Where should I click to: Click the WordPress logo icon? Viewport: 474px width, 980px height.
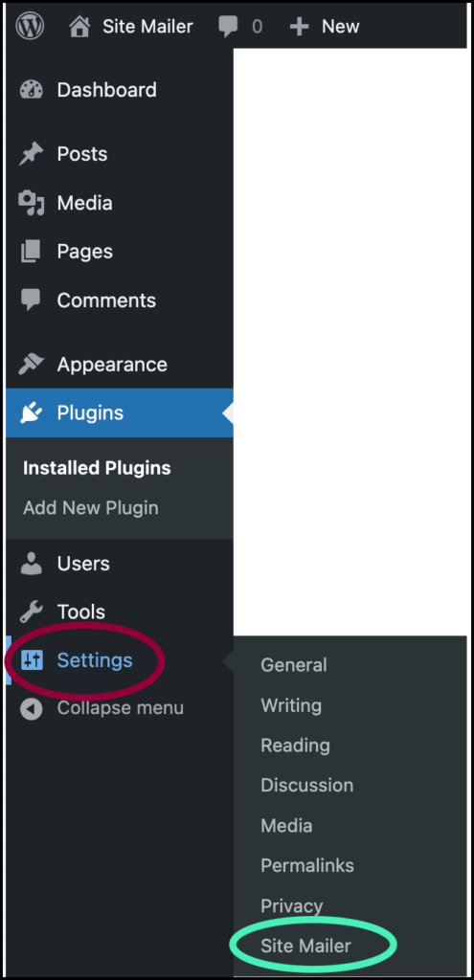tap(30, 26)
